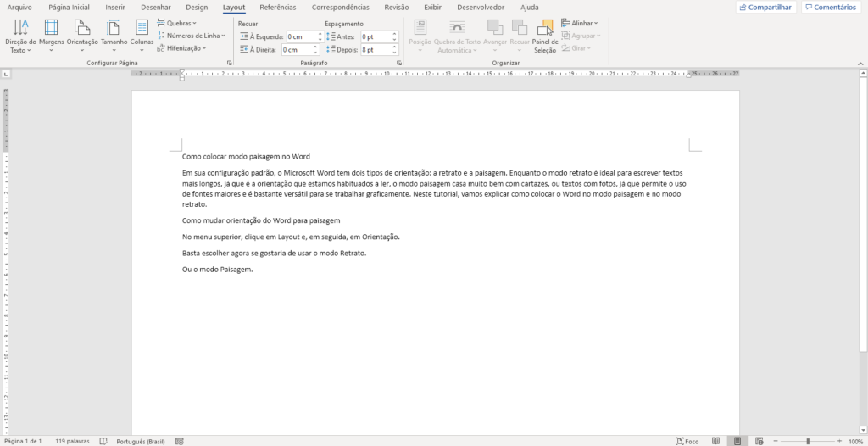The image size is (868, 446).
Task: Click Página 1 de 1 in status bar
Action: coord(23,441)
